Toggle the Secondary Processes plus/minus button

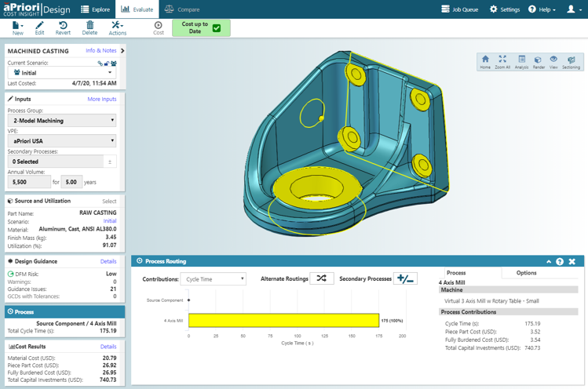404,278
